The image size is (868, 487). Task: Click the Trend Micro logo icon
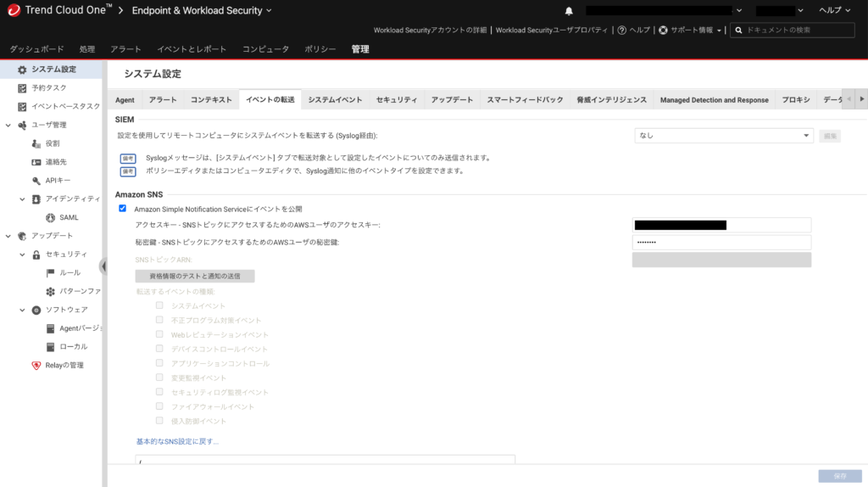click(x=14, y=10)
